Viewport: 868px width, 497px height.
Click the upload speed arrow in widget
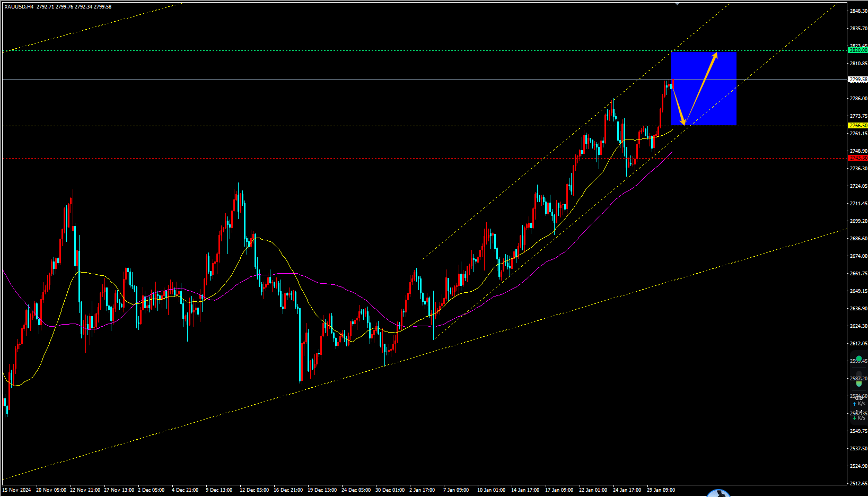pos(854,404)
